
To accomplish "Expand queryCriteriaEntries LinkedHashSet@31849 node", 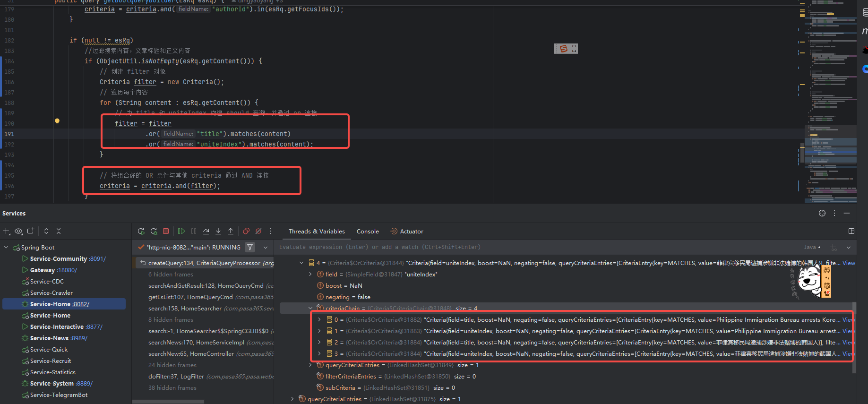I will (310, 365).
